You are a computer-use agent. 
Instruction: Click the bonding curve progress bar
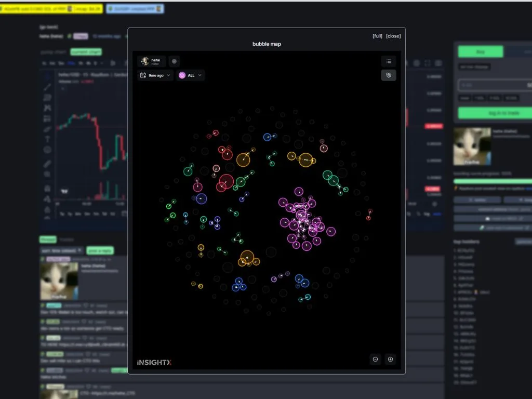[x=493, y=181]
